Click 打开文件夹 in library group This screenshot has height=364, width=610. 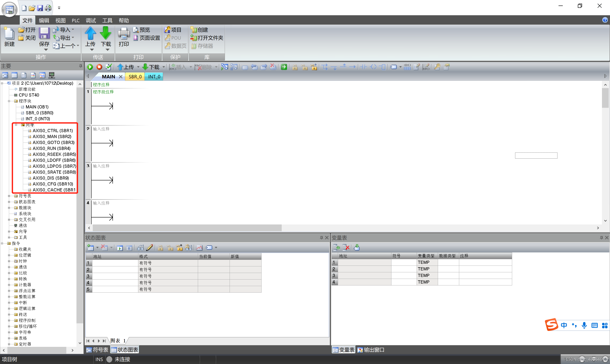pyautogui.click(x=207, y=38)
